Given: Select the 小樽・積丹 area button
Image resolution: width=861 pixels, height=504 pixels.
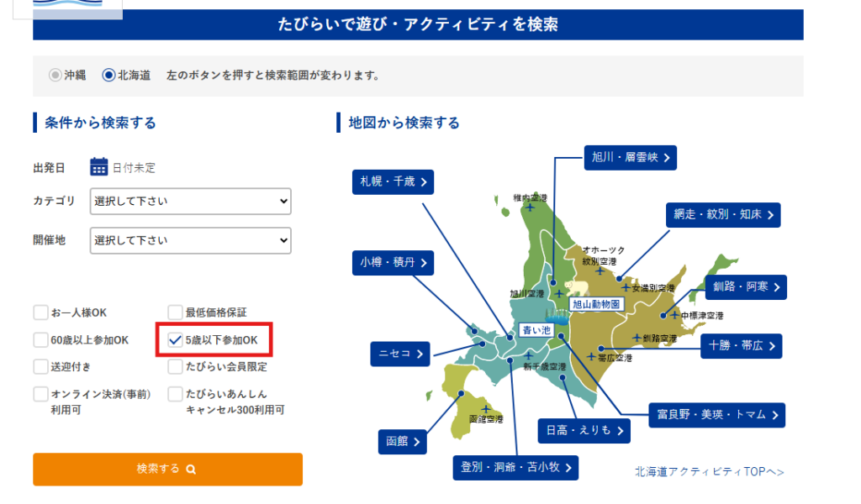Looking at the screenshot, I should (x=394, y=263).
